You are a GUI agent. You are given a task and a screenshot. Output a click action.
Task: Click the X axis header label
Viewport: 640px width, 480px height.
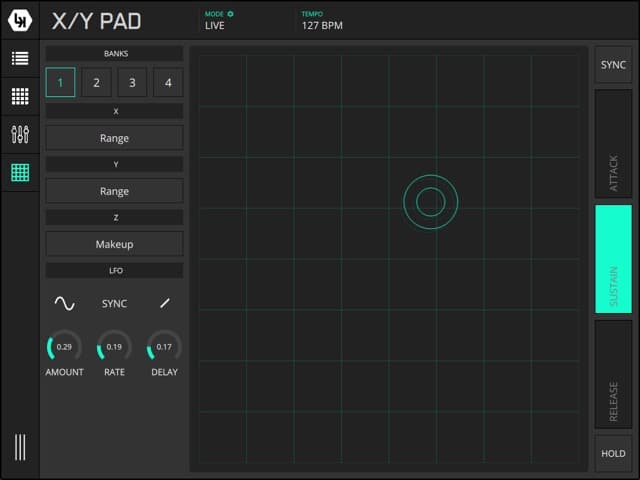[x=114, y=111]
